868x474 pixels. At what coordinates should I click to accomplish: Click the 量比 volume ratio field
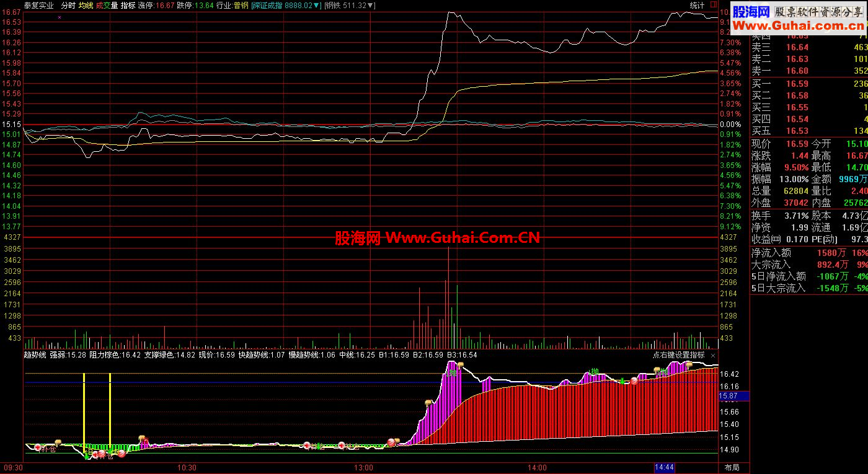point(839,191)
